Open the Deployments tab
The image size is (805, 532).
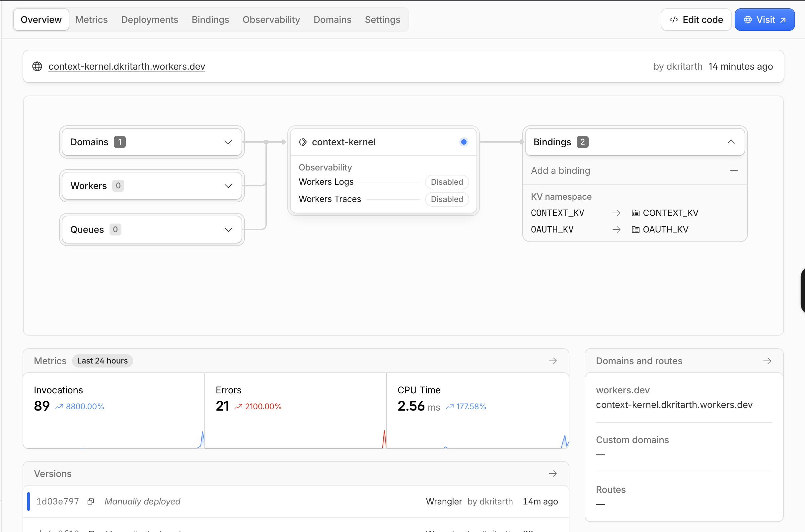[x=150, y=20]
